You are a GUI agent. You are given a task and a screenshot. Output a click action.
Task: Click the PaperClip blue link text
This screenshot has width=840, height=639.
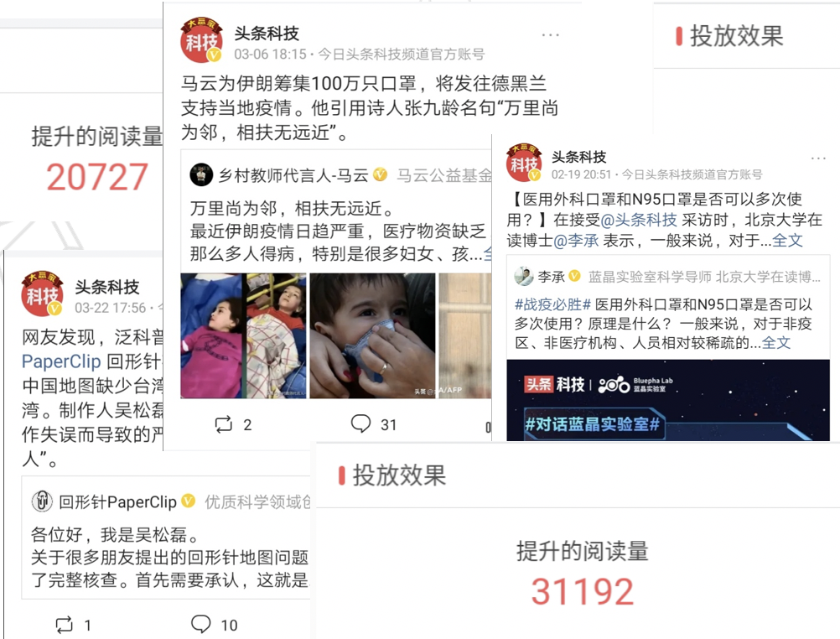(61, 361)
